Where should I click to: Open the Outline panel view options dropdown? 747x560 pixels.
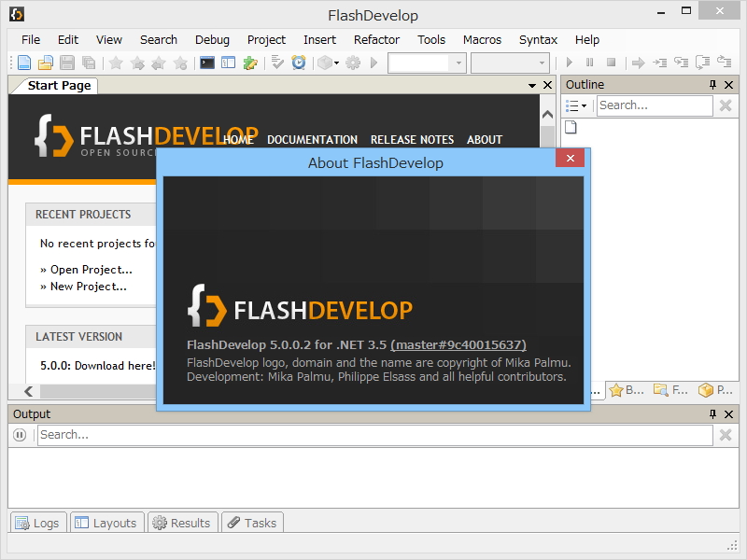[577, 105]
